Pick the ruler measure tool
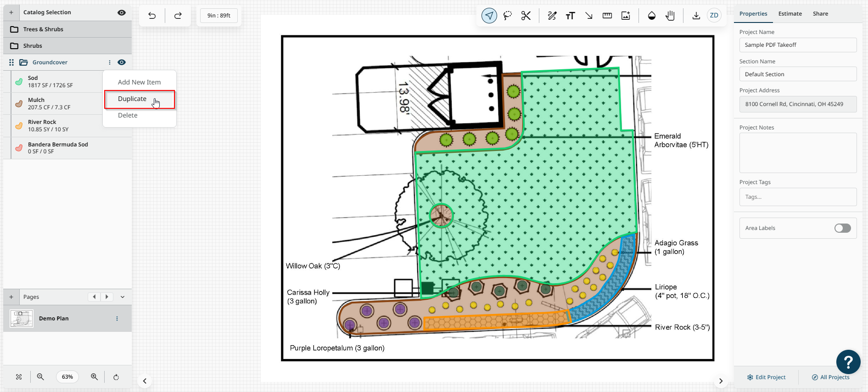868x392 pixels. pos(607,16)
